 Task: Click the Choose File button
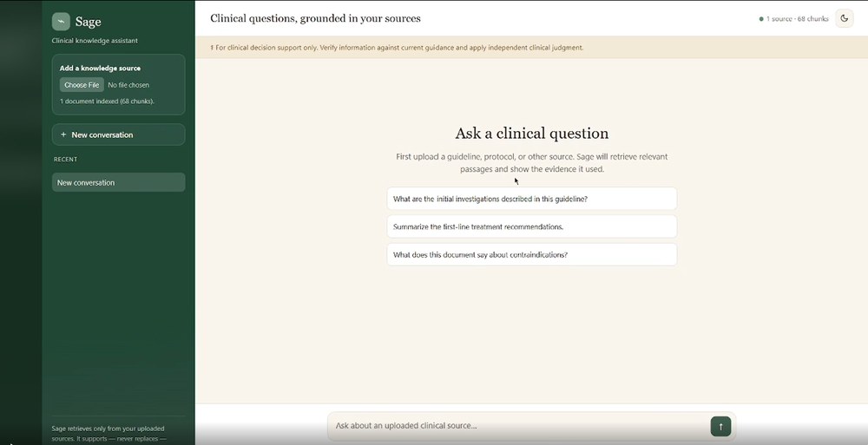(x=82, y=85)
